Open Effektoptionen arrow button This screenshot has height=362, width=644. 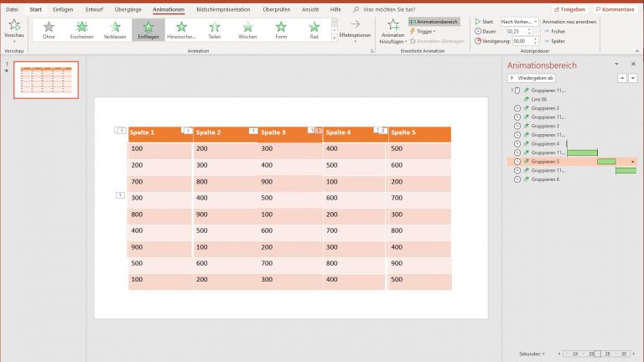point(355,29)
